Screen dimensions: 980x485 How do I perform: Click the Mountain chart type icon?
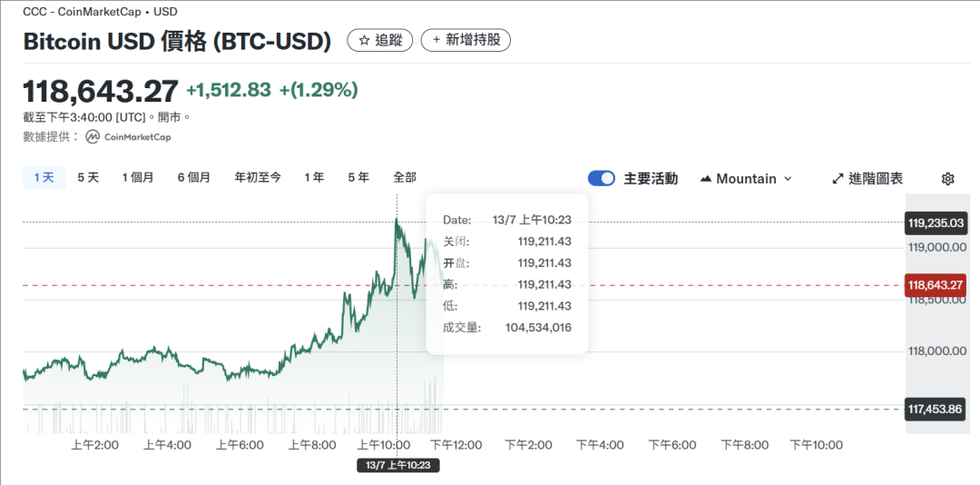click(x=706, y=179)
